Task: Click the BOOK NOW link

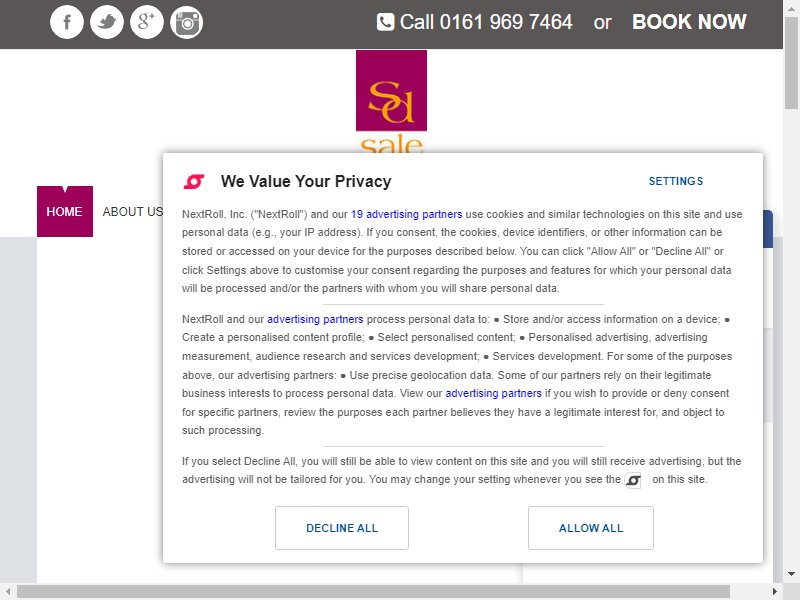Action: [689, 22]
